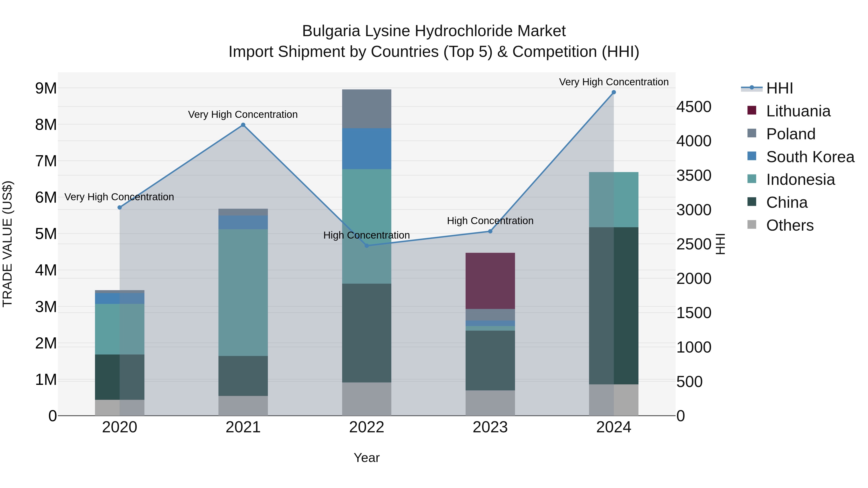Click the 'Very High Concentration' label above 2020

119,197
